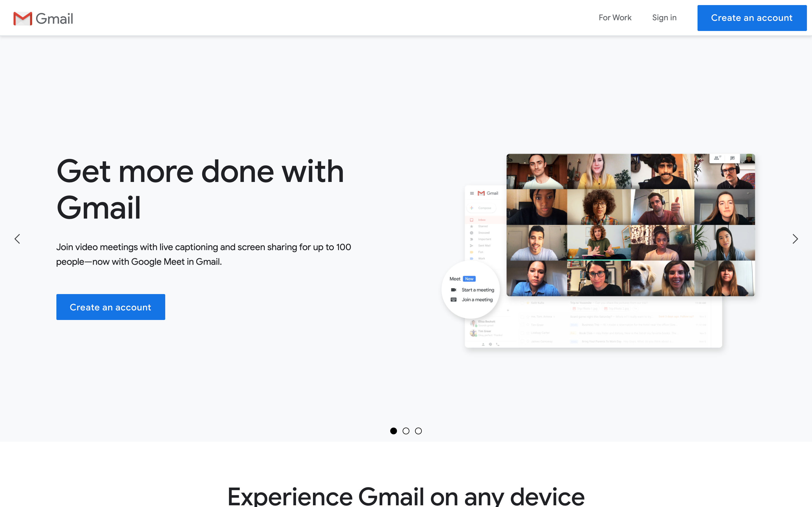The width and height of the screenshot is (812, 507).
Task: Click the chat icon in meeting grid
Action: pos(732,158)
